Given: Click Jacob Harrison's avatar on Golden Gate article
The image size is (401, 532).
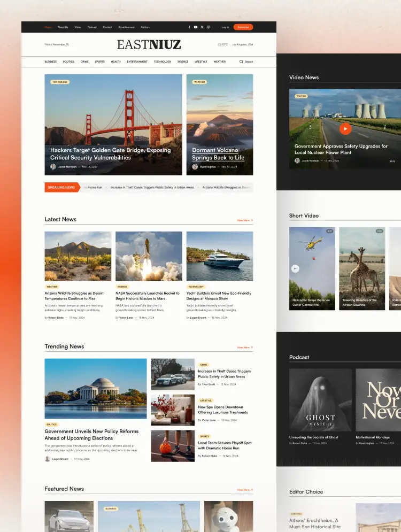Looking at the screenshot, I should point(53,167).
